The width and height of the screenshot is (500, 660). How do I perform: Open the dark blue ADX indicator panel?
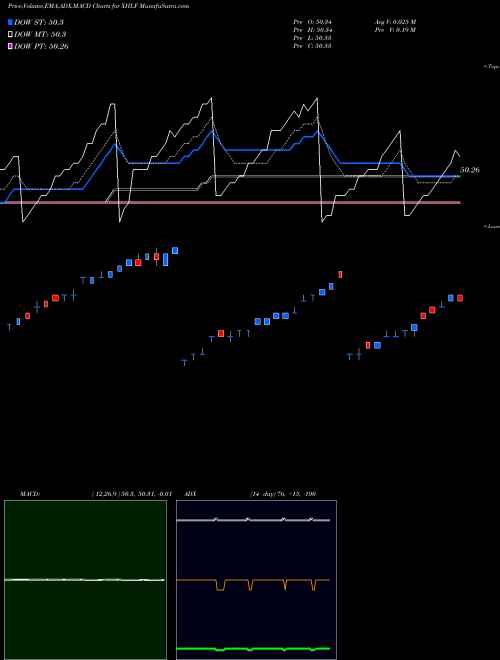coord(256,580)
